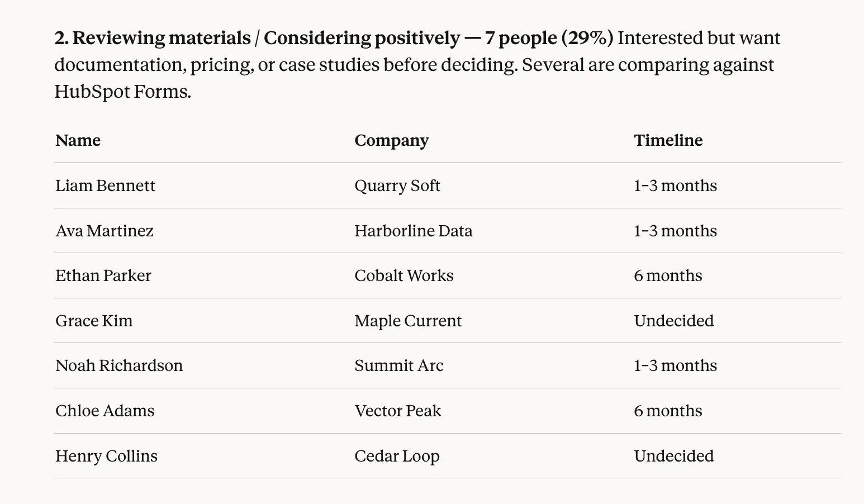Select the Henry Collins name cell
Viewport: 864px width, 504px height.
tap(106, 456)
